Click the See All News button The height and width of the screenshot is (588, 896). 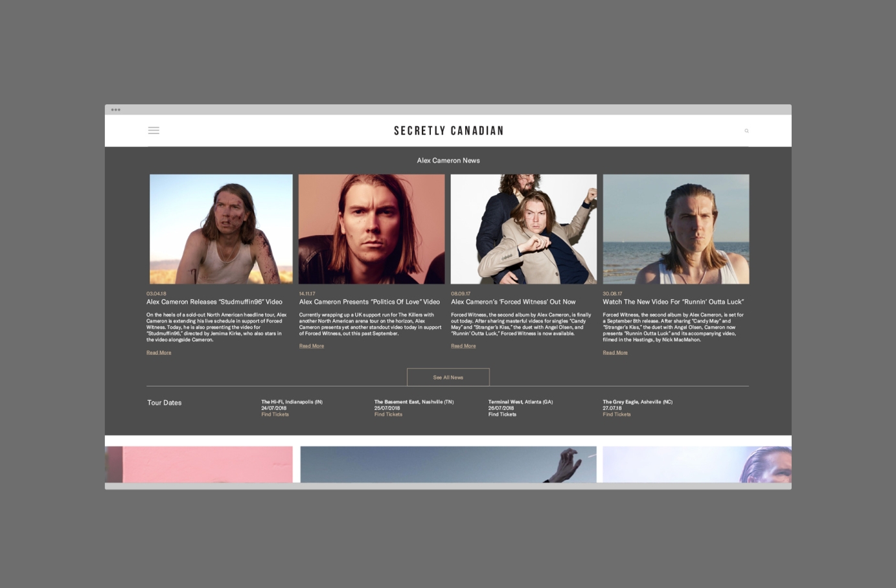pyautogui.click(x=448, y=377)
